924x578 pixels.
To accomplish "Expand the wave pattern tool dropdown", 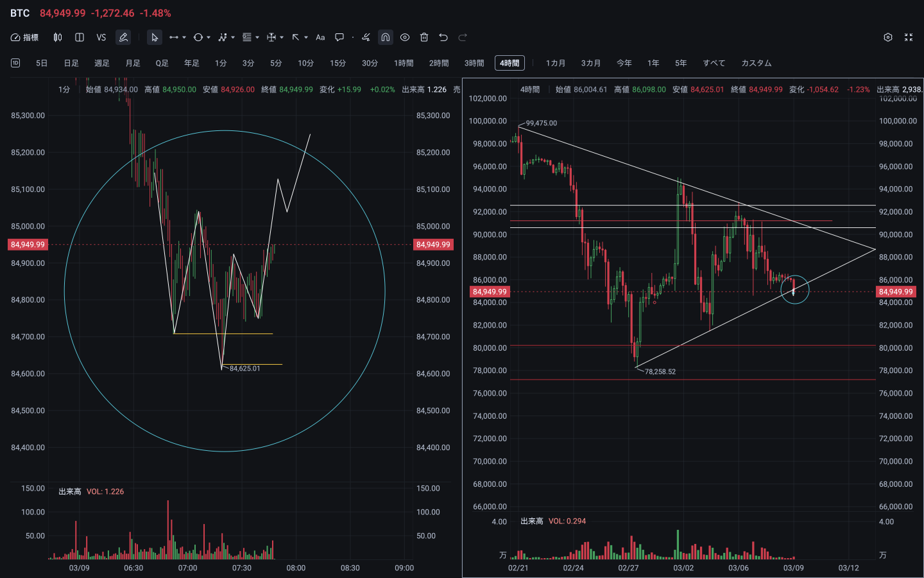I will click(x=233, y=37).
